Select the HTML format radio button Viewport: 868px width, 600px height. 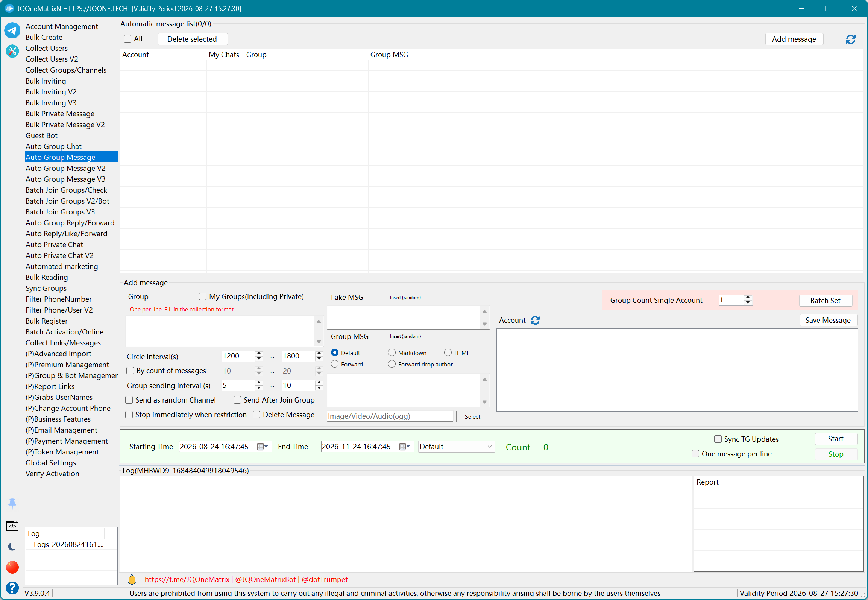[448, 353]
